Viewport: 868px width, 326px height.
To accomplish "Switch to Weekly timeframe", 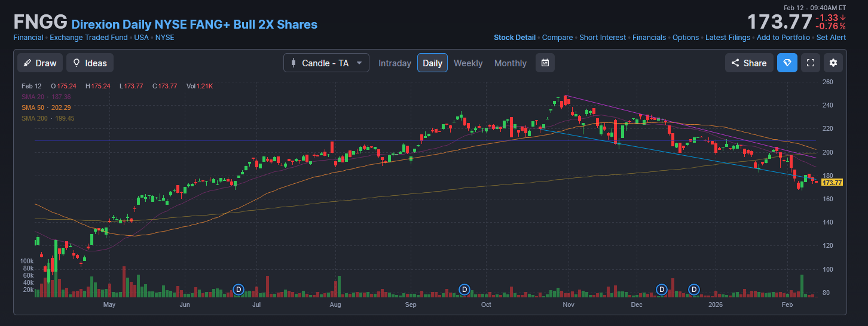I will (x=468, y=63).
